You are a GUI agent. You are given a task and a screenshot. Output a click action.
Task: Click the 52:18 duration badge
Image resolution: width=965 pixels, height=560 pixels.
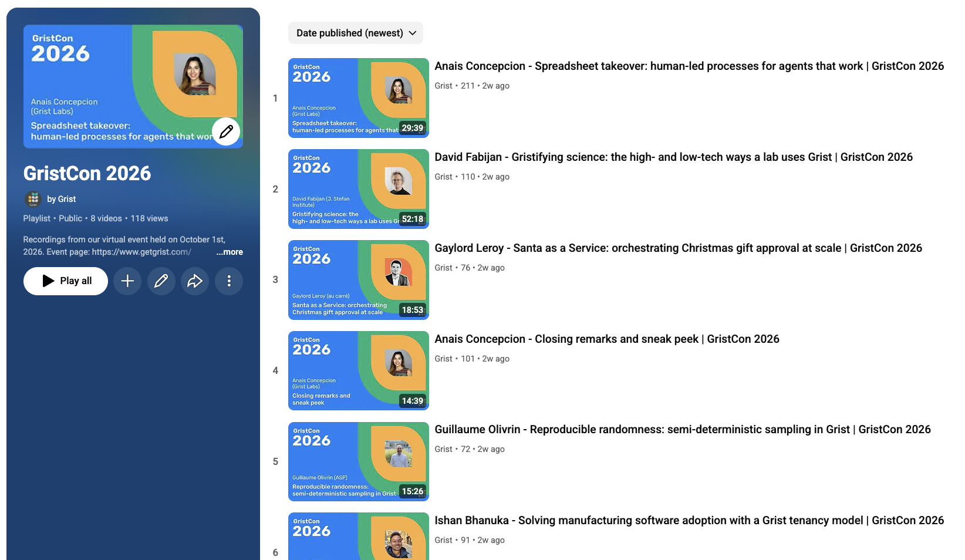(412, 219)
